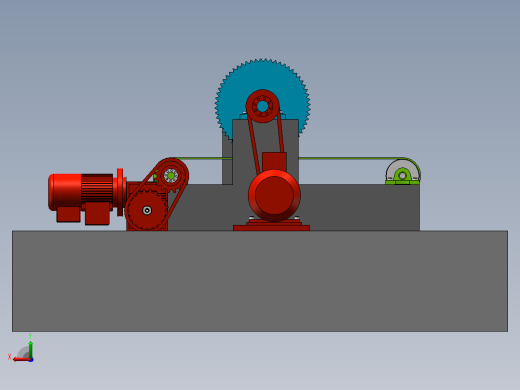Click the red terminal box under the left motor
The image size is (520, 390).
tap(97, 213)
